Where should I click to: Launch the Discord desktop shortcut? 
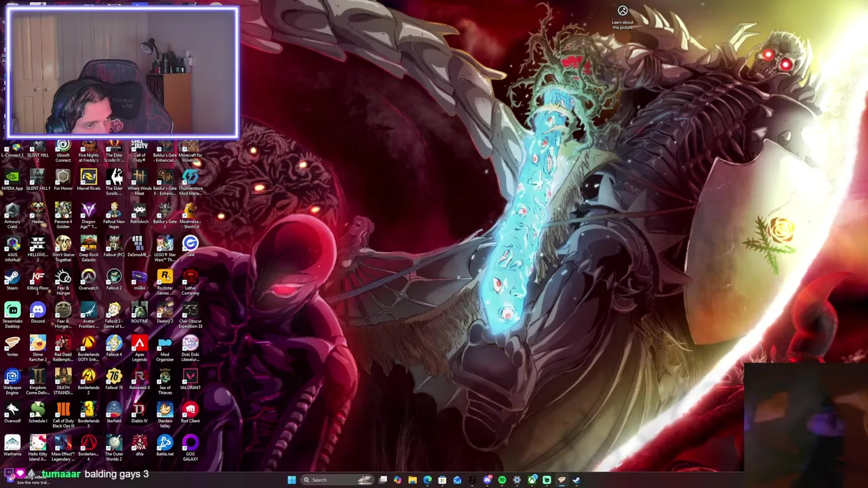click(37, 313)
